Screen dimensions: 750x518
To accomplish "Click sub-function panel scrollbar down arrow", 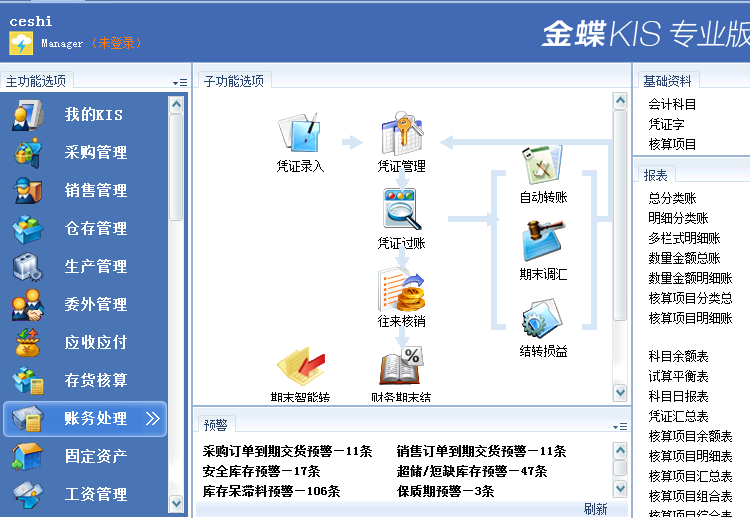I will pyautogui.click(x=620, y=393).
